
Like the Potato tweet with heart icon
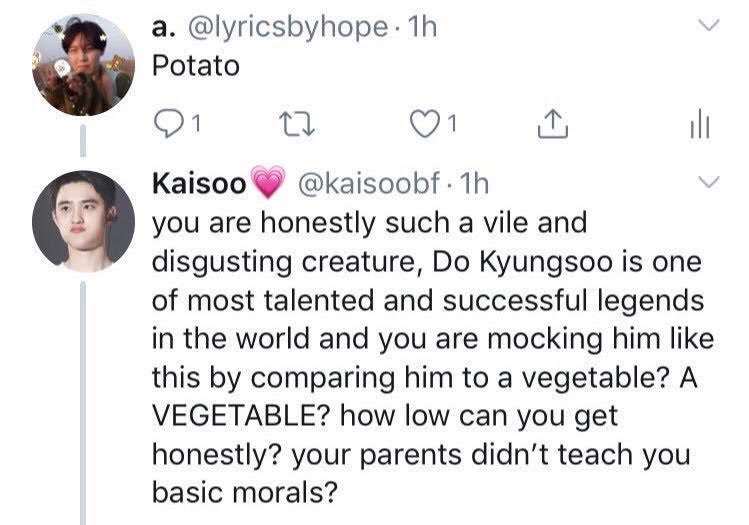click(x=425, y=123)
